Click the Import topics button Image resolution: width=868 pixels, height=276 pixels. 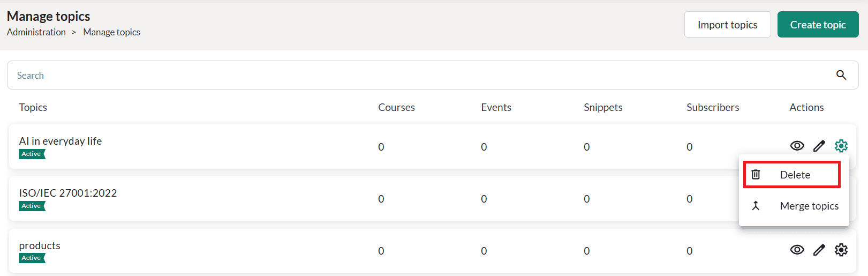coord(728,25)
